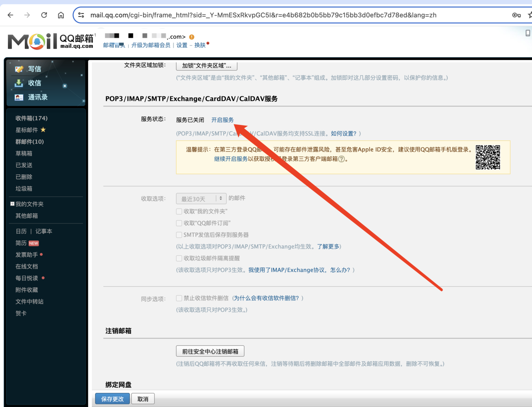This screenshot has height=407, width=532.
Task: Click the QR code in the warning notice
Action: (488, 157)
